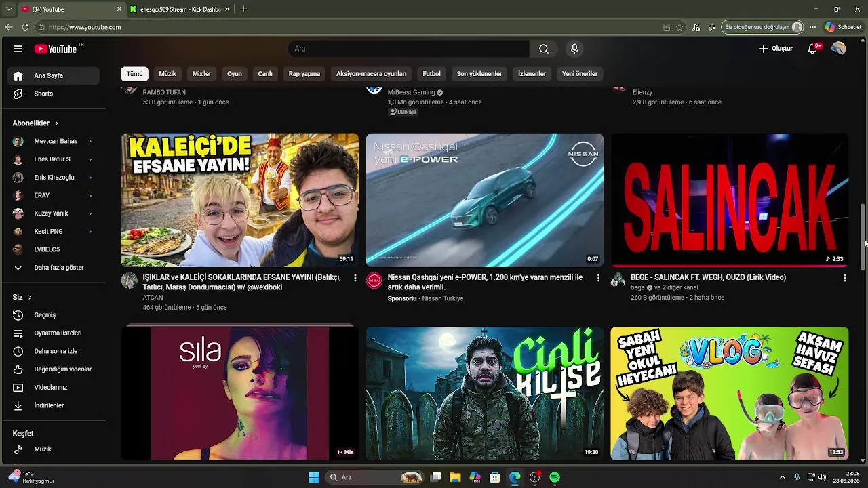Select the Tümü filter chip
The width and height of the screenshot is (868, 488).
point(135,74)
